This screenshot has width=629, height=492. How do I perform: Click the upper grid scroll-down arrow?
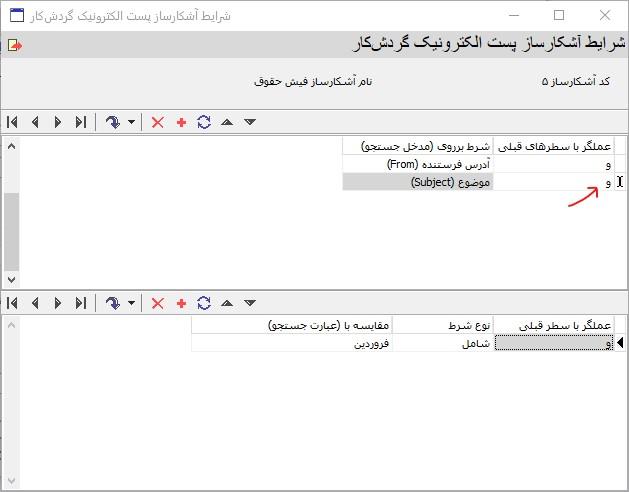click(11, 280)
